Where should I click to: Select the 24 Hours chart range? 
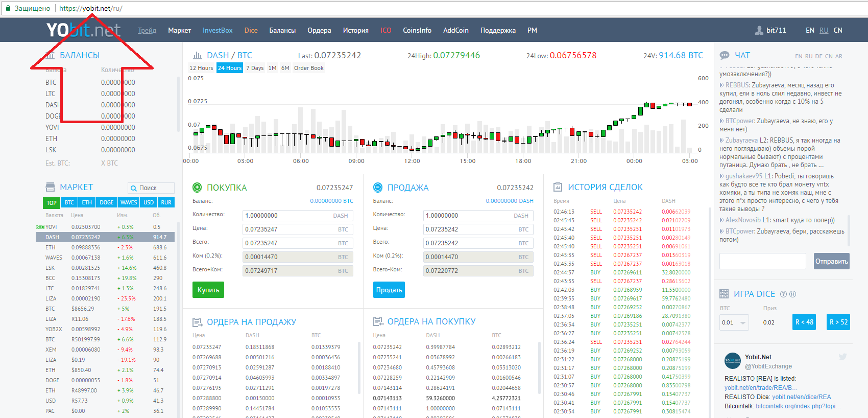(x=230, y=68)
